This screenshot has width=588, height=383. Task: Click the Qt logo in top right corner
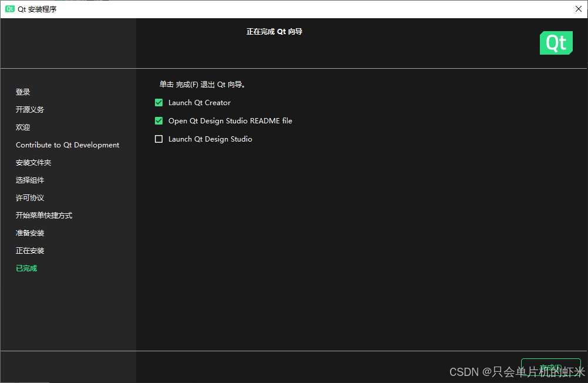click(x=555, y=43)
